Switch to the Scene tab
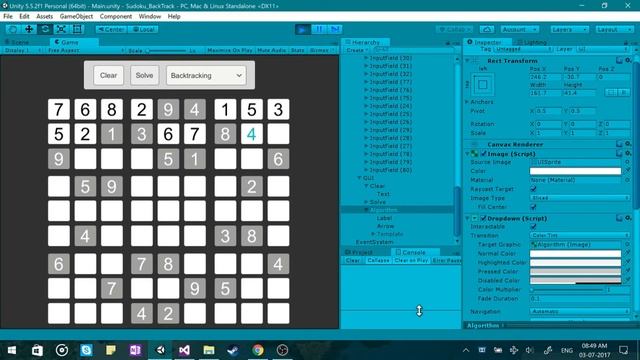The width and height of the screenshot is (640, 360). click(17, 42)
